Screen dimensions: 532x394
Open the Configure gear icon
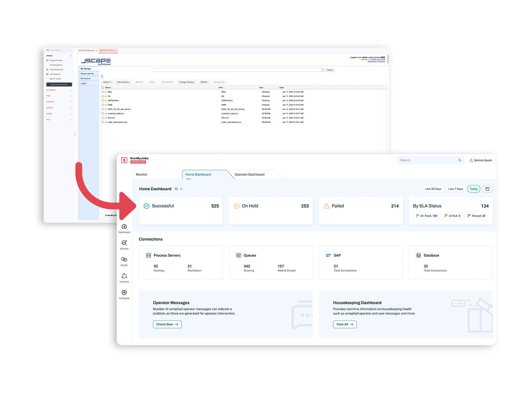click(x=124, y=293)
